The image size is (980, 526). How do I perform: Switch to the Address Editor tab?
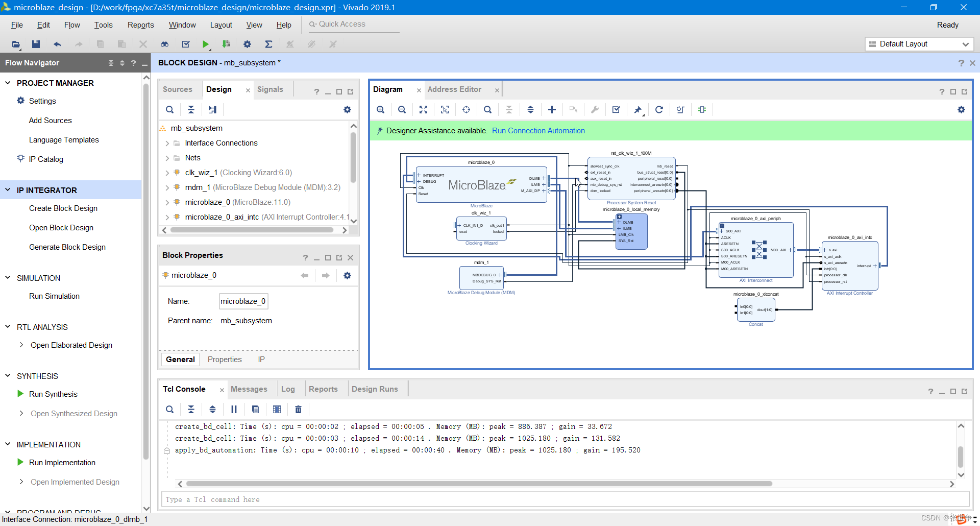click(x=454, y=89)
